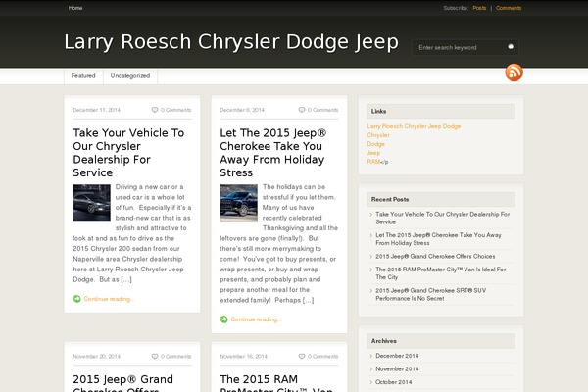The image size is (588, 392).
Task: Open the October 2014 archive
Action: point(394,382)
